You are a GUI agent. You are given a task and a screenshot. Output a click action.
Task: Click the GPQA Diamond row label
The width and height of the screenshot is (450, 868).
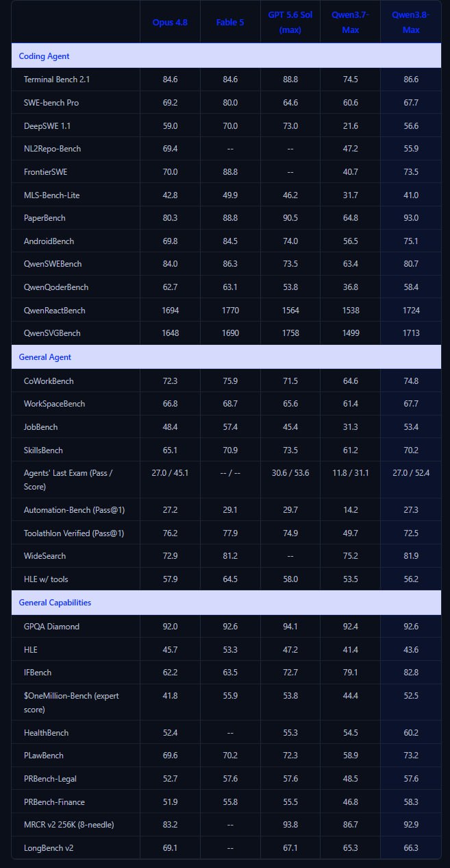pos(51,627)
